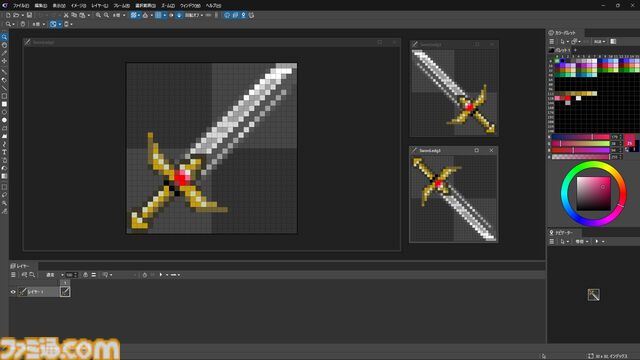Maximize the bottom-right sword document window

click(x=476, y=150)
